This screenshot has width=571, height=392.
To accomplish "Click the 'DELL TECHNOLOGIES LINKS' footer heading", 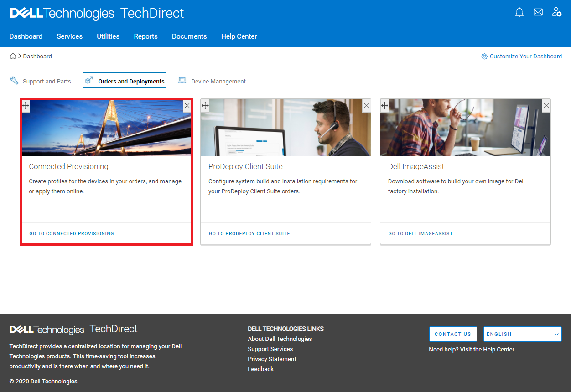I will point(286,329).
